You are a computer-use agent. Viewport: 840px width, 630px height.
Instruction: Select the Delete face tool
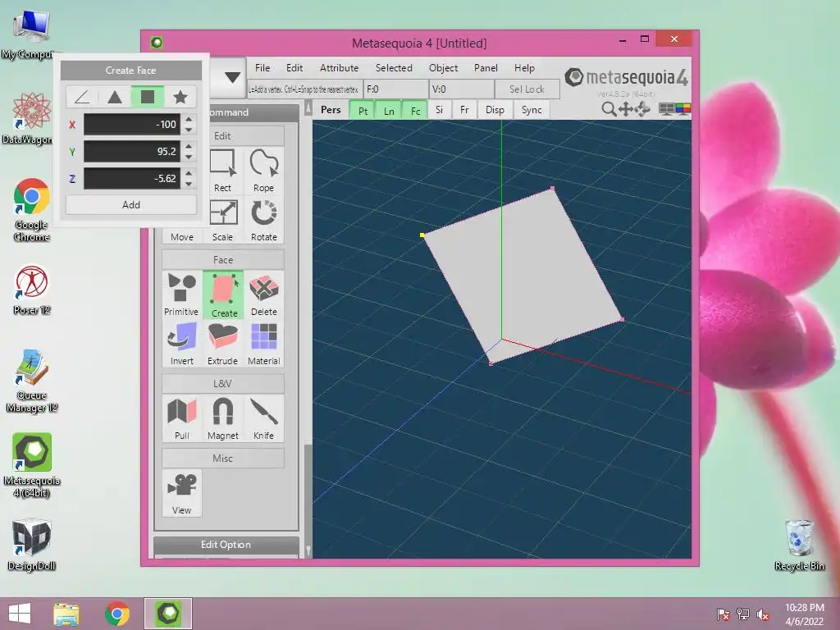click(263, 294)
